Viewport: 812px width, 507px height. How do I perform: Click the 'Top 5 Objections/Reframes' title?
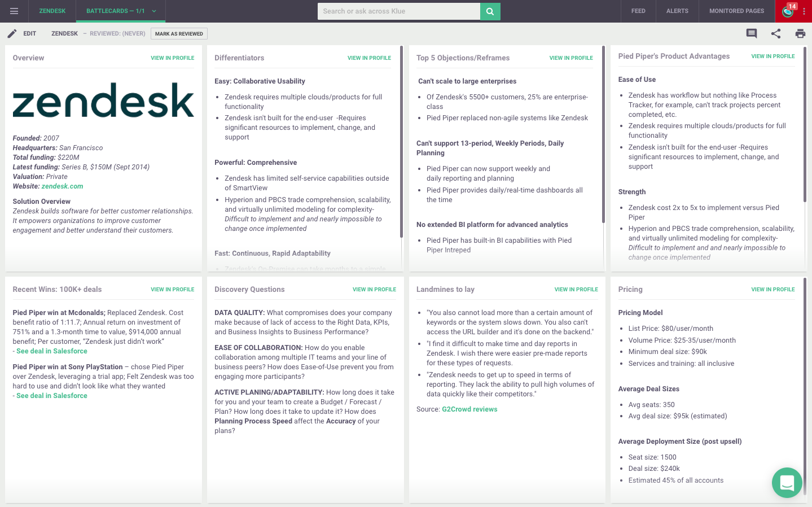tap(463, 58)
